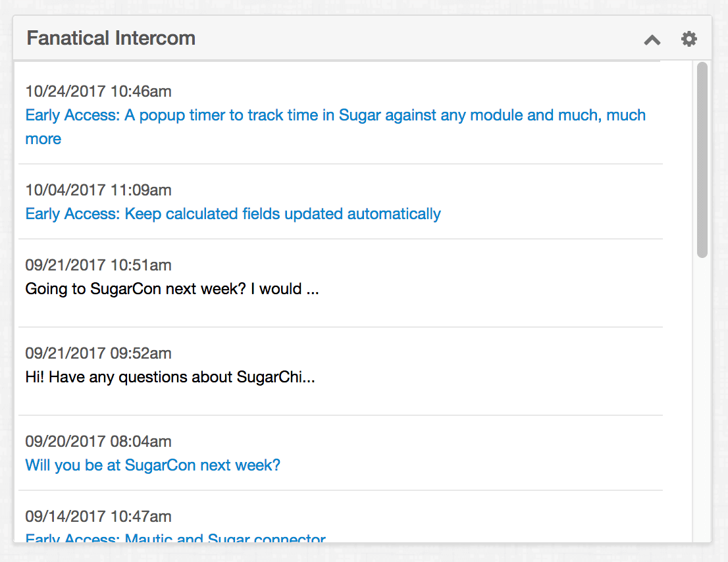This screenshot has height=562, width=728.
Task: Click the 09/14/2017 10:47am timestamp
Action: (x=99, y=517)
